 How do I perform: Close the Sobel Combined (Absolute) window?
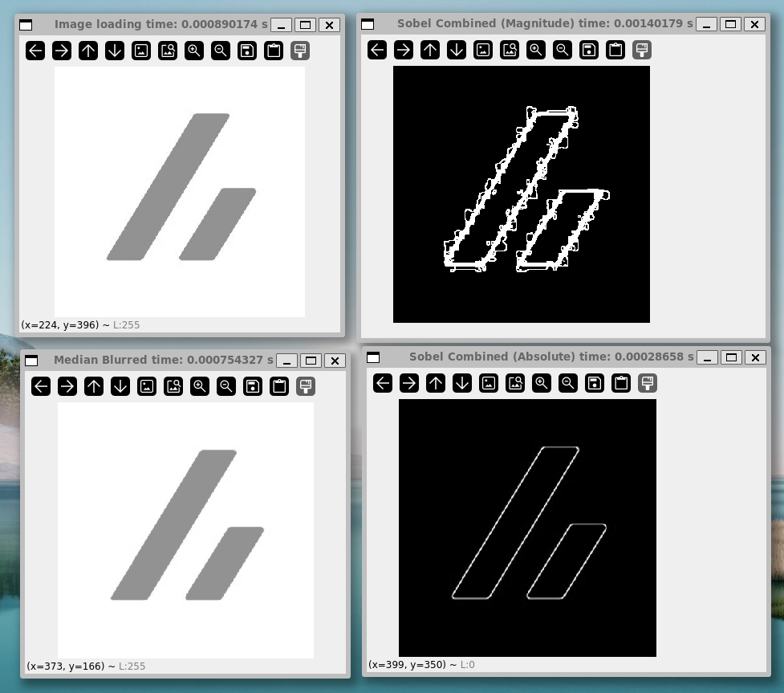pyautogui.click(x=755, y=358)
